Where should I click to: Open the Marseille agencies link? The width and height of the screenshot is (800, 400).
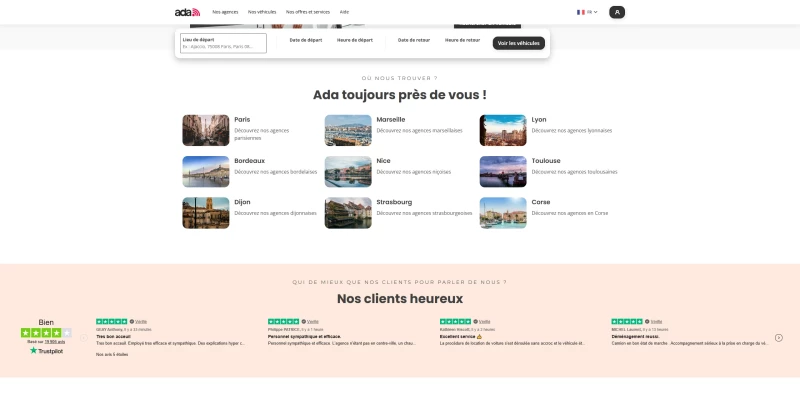click(x=391, y=119)
